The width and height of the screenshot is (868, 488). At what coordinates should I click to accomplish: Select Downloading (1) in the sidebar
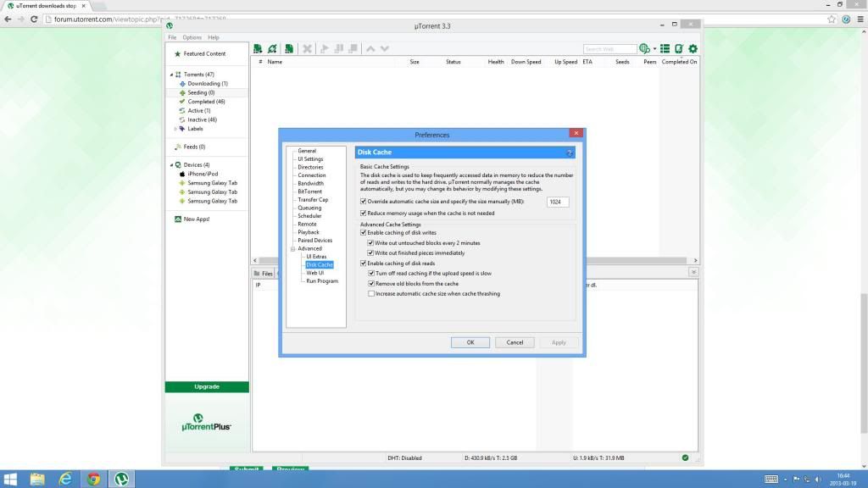coord(208,84)
